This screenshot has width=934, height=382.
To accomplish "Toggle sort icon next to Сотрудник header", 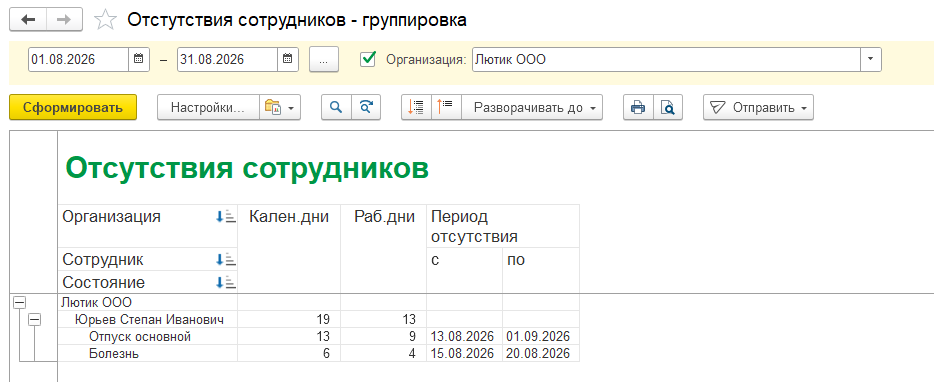I will click(226, 259).
